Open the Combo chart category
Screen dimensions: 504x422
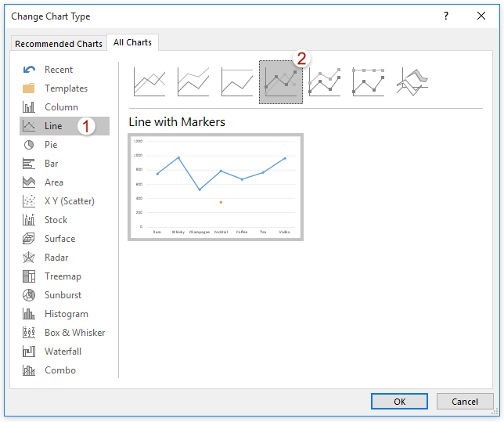click(x=59, y=370)
